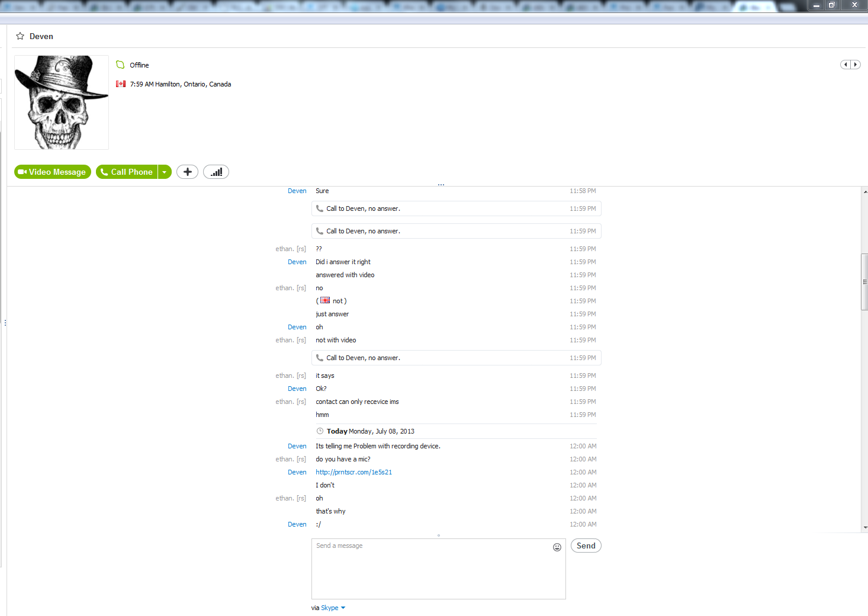Open the emoticon picker smiley
The height and width of the screenshot is (616, 868).
(557, 547)
